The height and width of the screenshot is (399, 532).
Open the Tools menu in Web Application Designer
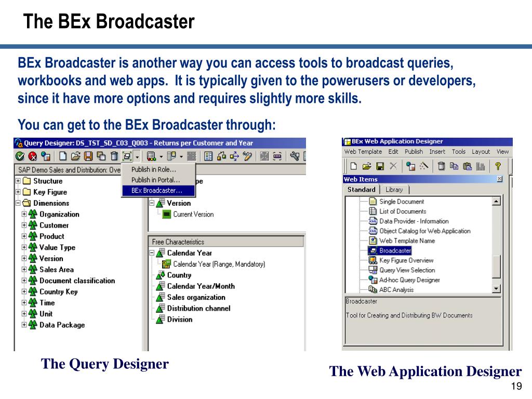(x=459, y=152)
